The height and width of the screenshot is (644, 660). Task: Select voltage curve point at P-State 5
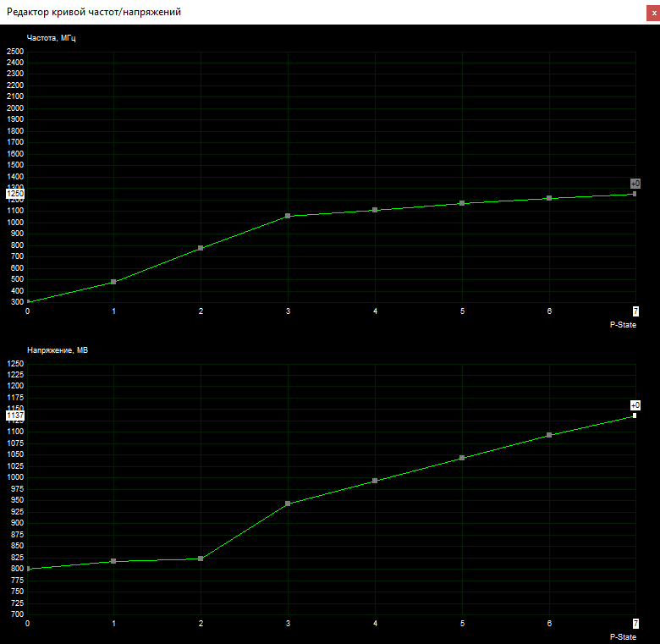tap(462, 458)
